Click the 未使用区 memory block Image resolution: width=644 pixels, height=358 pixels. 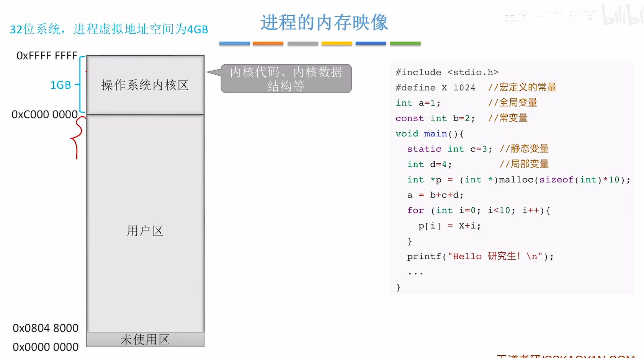tap(145, 339)
